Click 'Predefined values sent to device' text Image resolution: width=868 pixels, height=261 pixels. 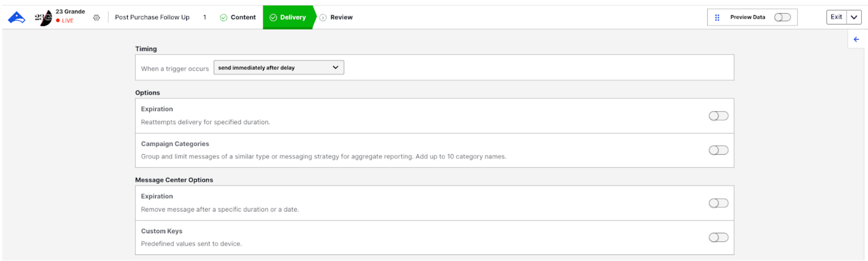point(191,244)
